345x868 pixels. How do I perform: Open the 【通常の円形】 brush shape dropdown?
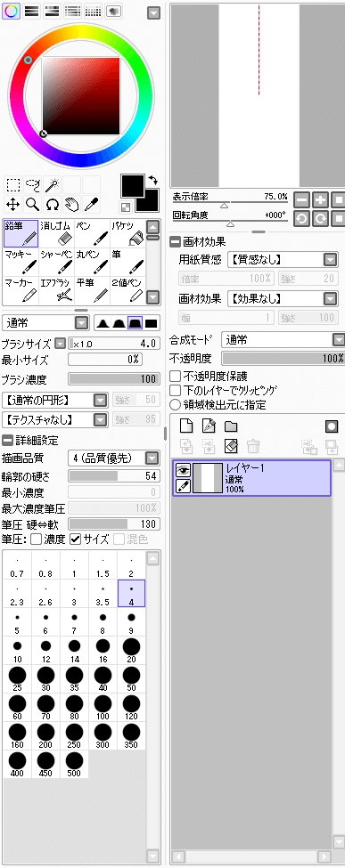click(101, 401)
